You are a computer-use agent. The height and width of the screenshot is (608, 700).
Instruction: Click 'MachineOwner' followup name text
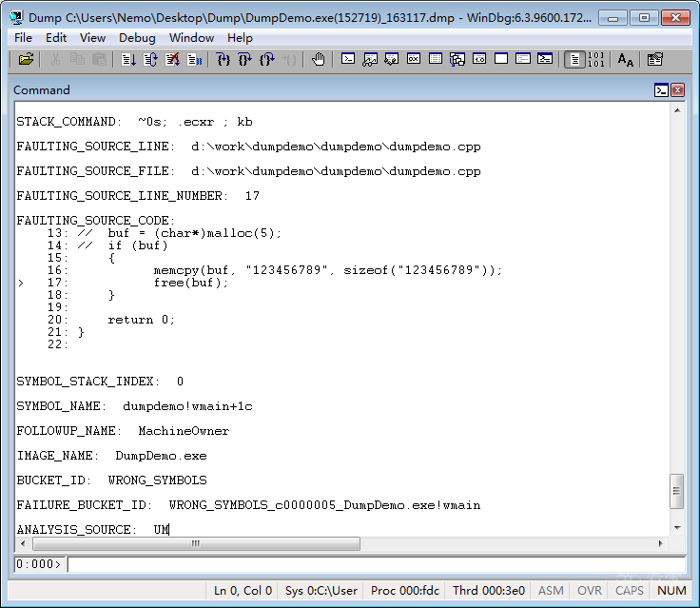coord(184,431)
